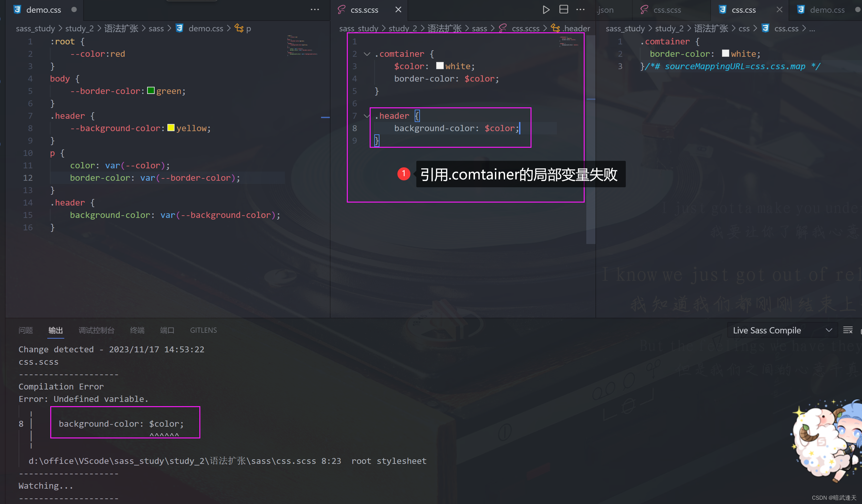Viewport: 862px width, 504px height.
Task: Switch to the 问题 panel tab
Action: coord(25,330)
